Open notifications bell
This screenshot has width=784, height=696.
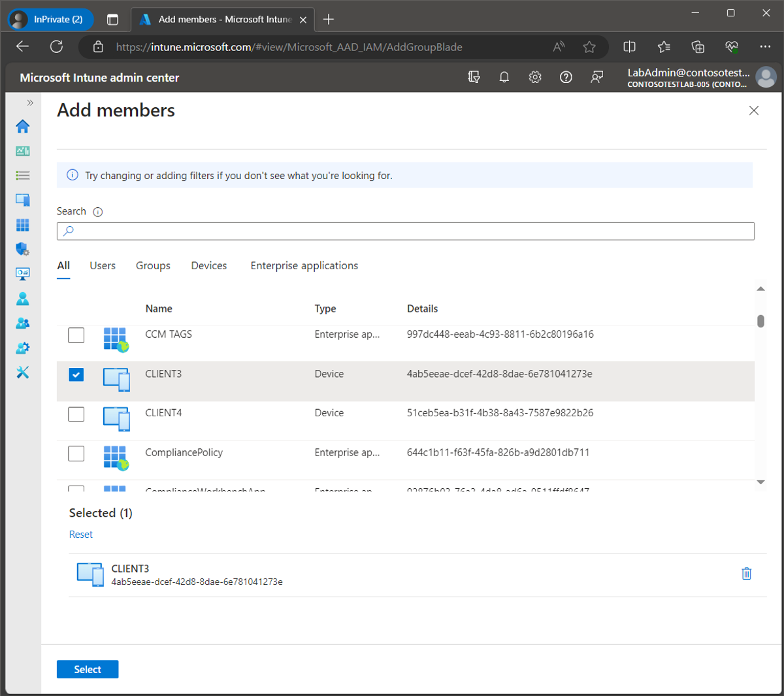click(x=504, y=77)
